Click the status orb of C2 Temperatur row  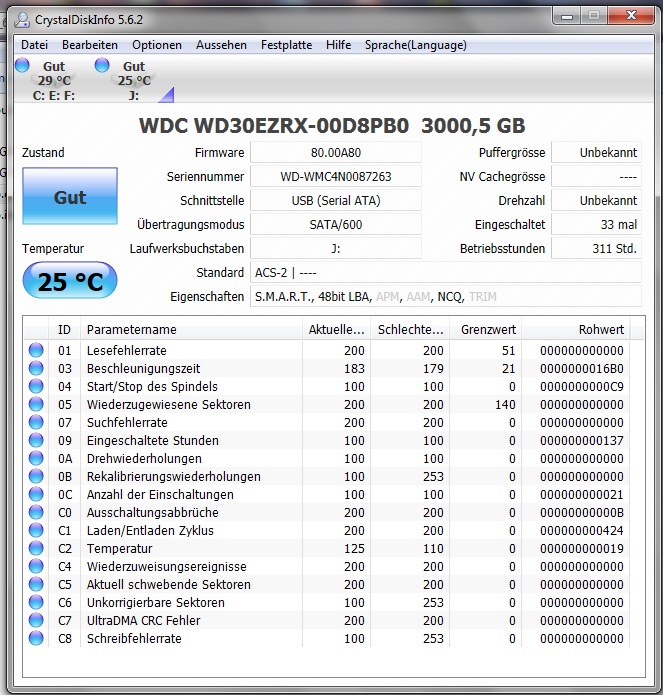(36, 548)
